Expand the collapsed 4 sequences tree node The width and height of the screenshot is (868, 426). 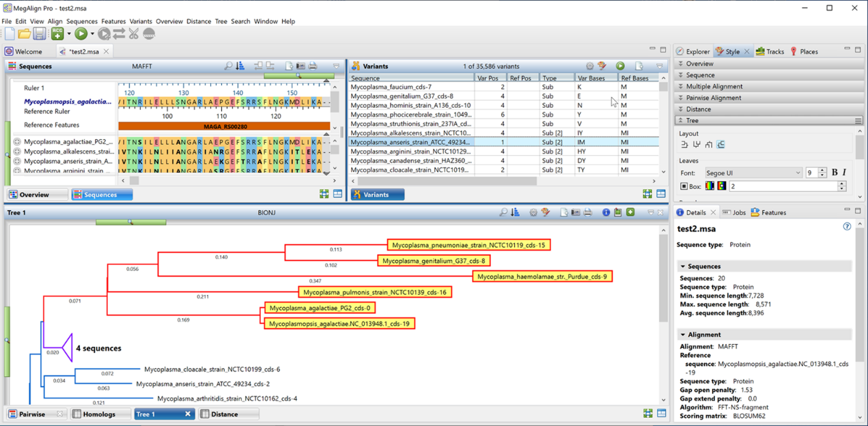(x=68, y=348)
